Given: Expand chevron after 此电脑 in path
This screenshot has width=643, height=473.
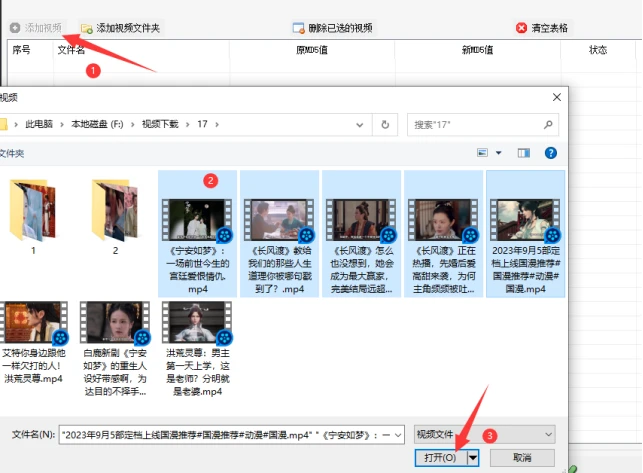Looking at the screenshot, I should [62, 124].
